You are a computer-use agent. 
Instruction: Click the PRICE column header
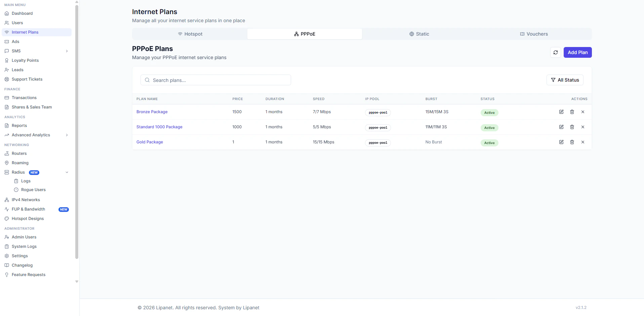[x=238, y=99]
